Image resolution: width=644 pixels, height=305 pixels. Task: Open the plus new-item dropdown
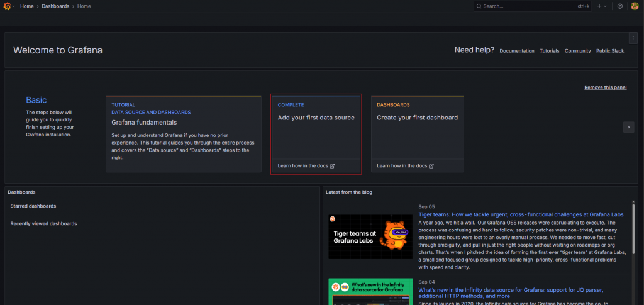(x=602, y=6)
